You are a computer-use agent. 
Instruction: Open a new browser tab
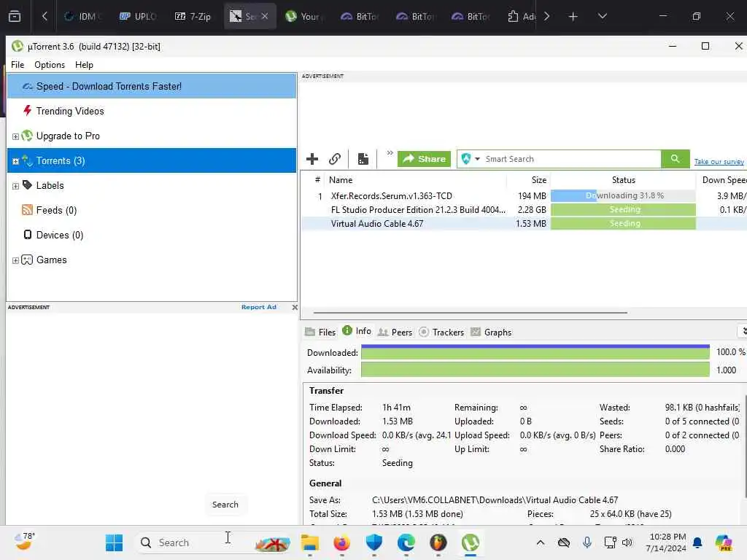click(573, 16)
